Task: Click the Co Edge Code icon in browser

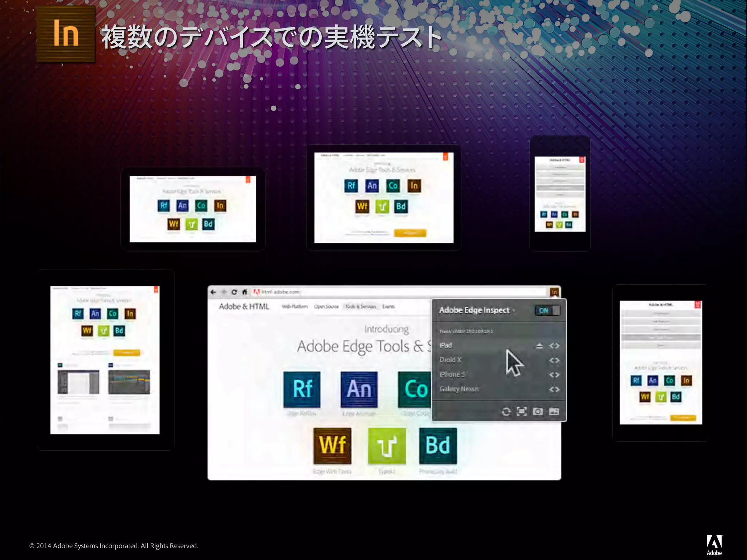Action: 415,389
